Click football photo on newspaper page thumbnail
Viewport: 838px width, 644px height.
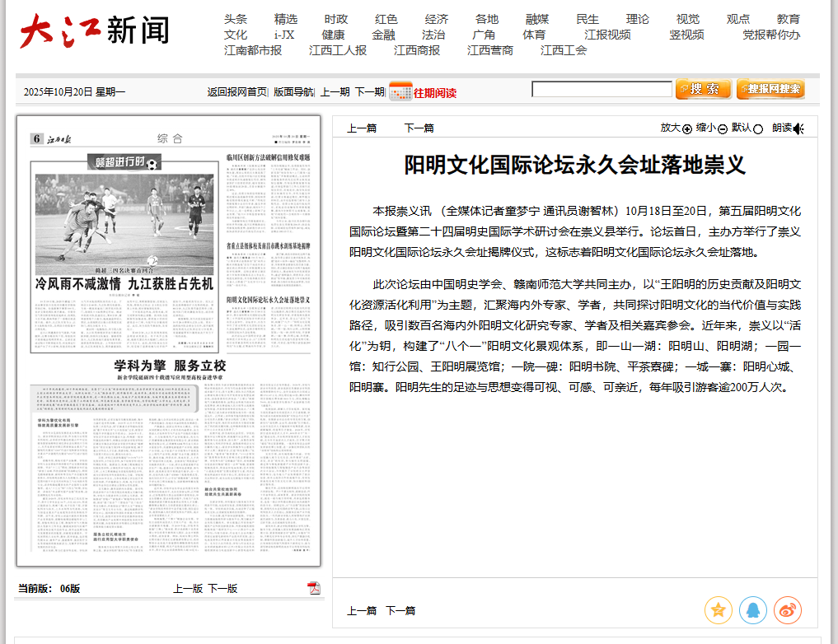pos(124,218)
